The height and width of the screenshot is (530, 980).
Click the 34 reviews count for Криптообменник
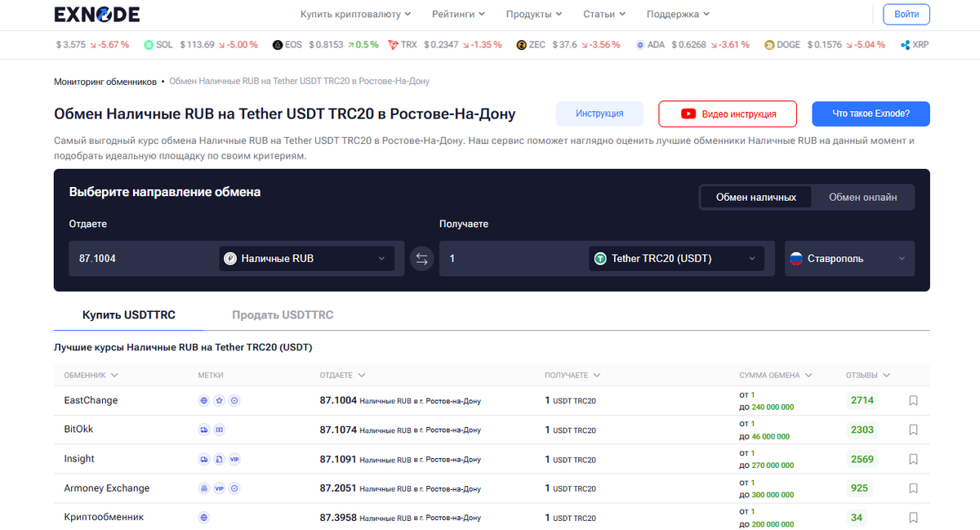point(857,518)
